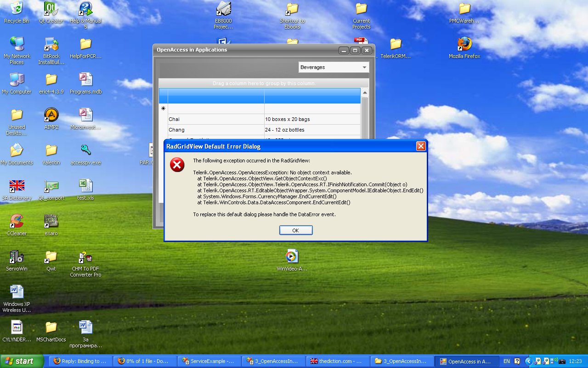
Task: Click the 'Drag a column here' group panel
Action: [264, 83]
